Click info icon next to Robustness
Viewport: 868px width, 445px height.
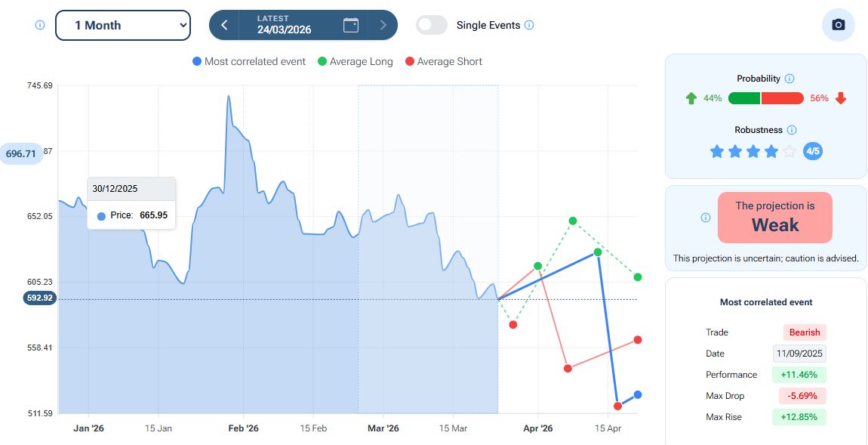click(x=792, y=130)
